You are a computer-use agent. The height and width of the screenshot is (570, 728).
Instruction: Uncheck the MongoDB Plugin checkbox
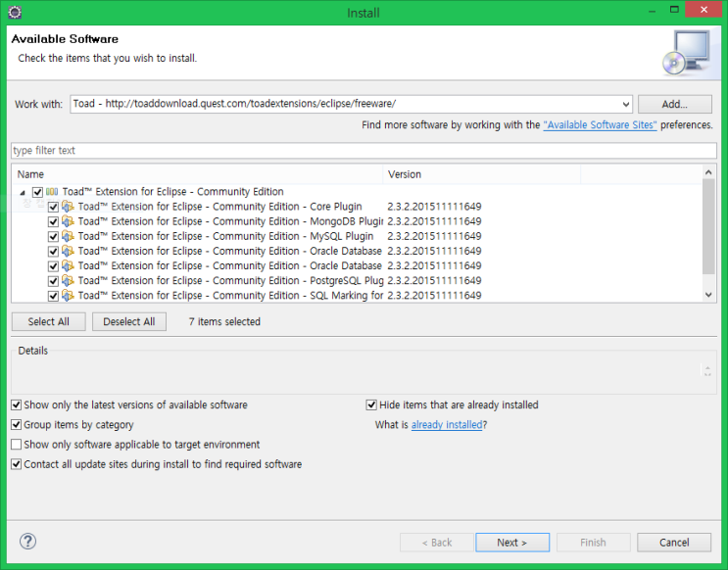point(53,222)
